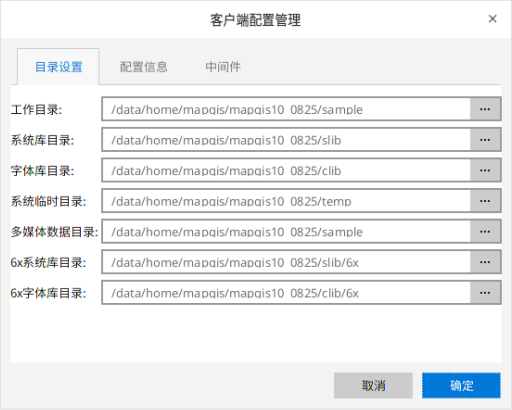Click the 多媒体数据目录 path field
512x410 pixels.
[286, 232]
